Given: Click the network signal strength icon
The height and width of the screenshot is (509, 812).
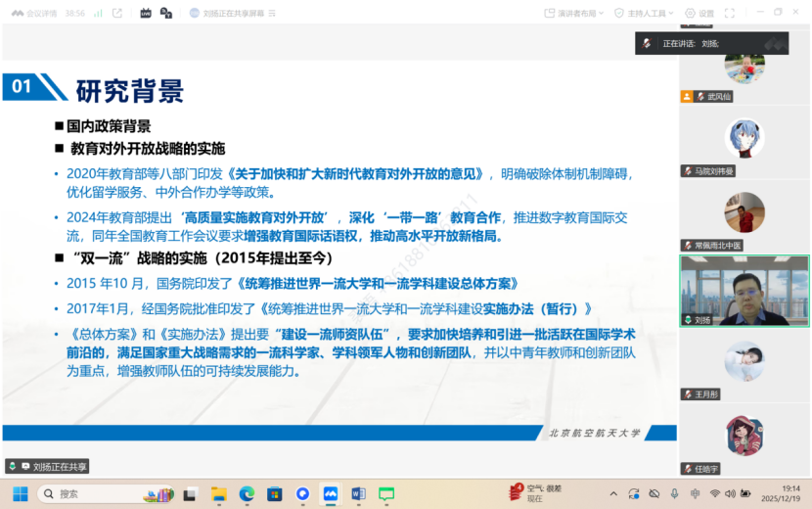Looking at the screenshot, I should click(95, 13).
